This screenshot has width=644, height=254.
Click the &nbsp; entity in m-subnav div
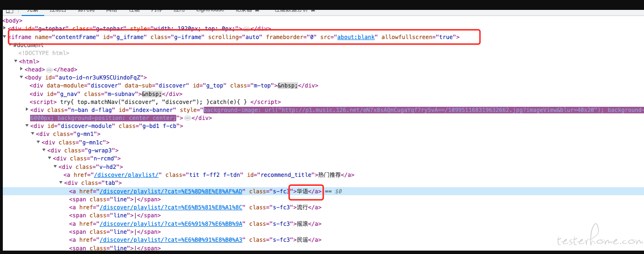click(x=151, y=94)
